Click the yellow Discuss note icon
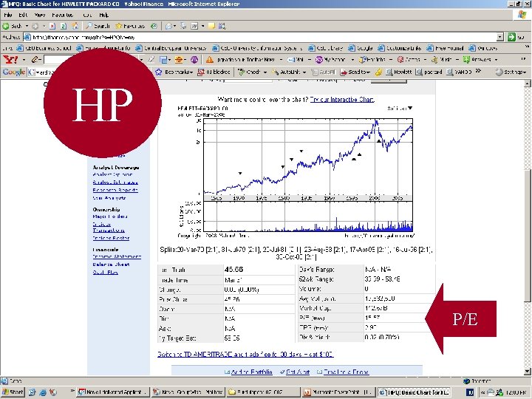The height and width of the screenshot is (399, 532). click(212, 26)
